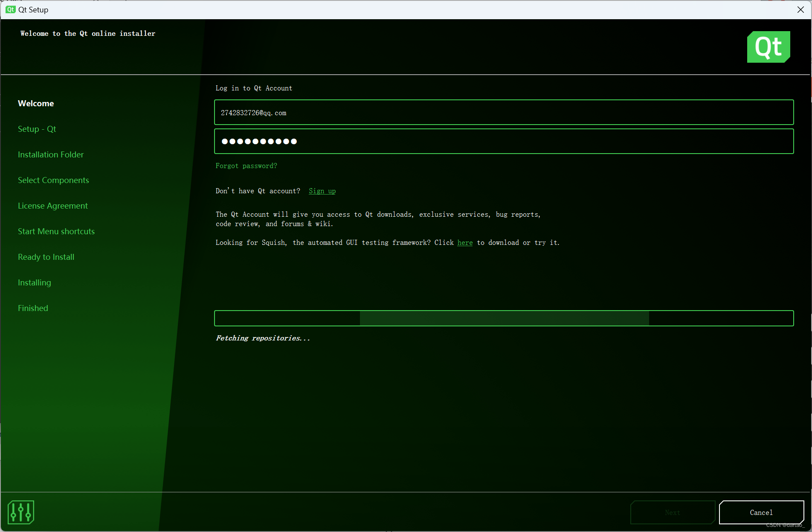The width and height of the screenshot is (812, 532).
Task: Select the Ready to Install step
Action: coord(46,257)
